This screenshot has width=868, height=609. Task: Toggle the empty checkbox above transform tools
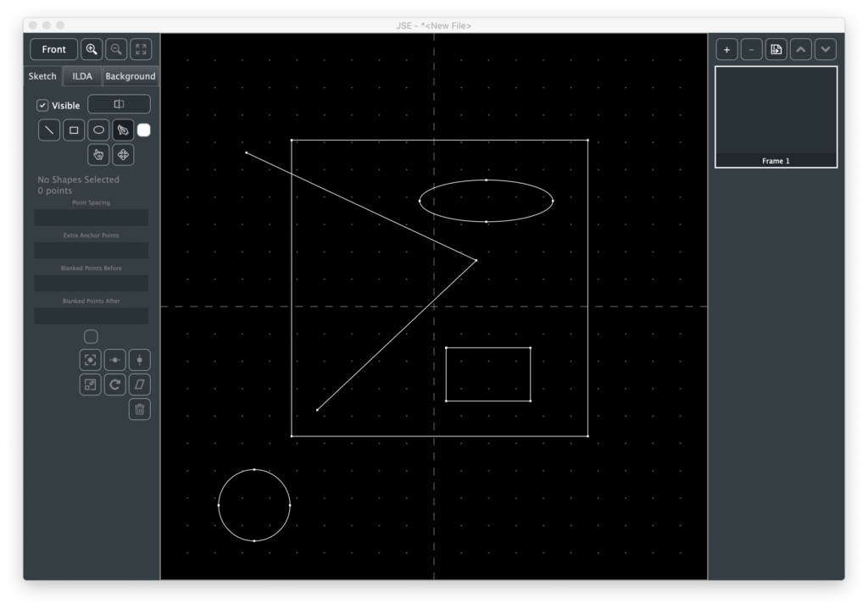pyautogui.click(x=92, y=337)
